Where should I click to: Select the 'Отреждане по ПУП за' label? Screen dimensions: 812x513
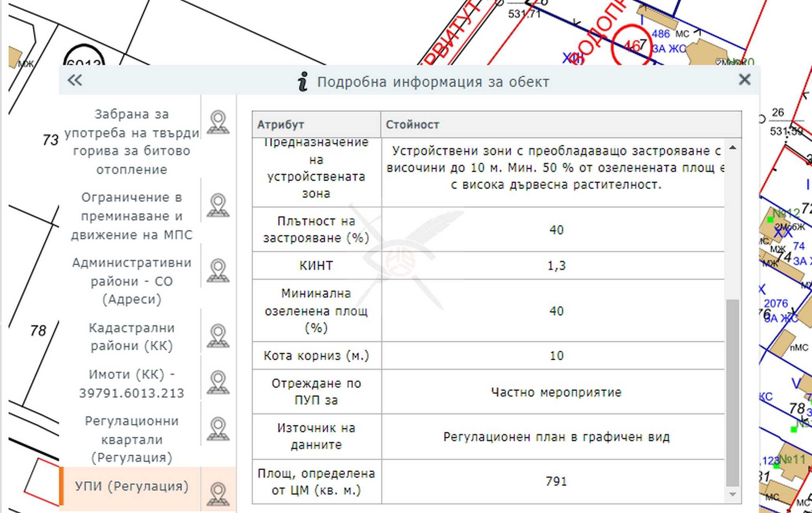(x=316, y=391)
